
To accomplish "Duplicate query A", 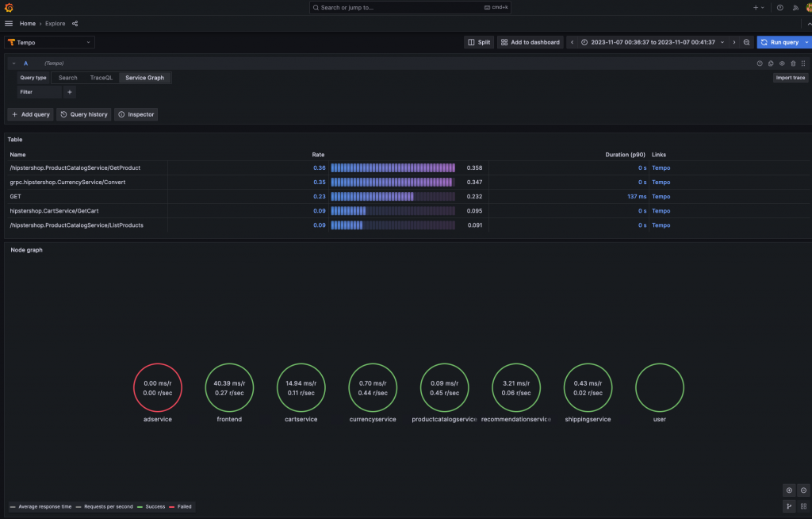I will pos(771,63).
